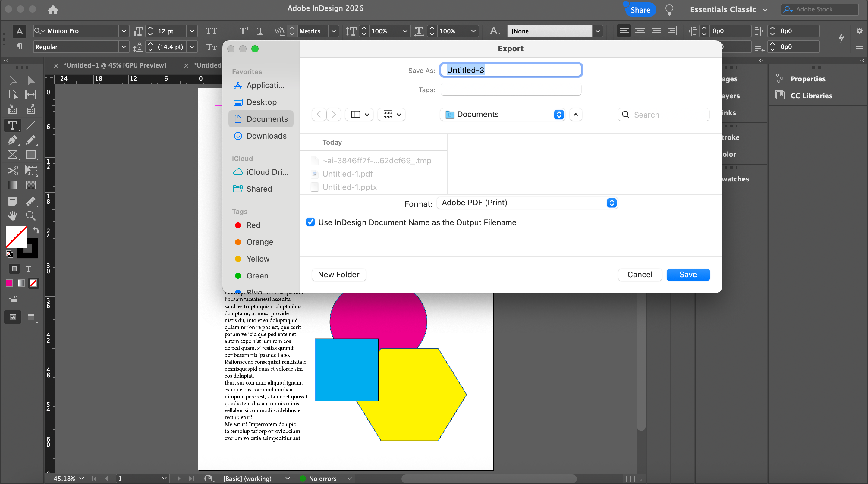Select the Scissors tool

pos(12,170)
